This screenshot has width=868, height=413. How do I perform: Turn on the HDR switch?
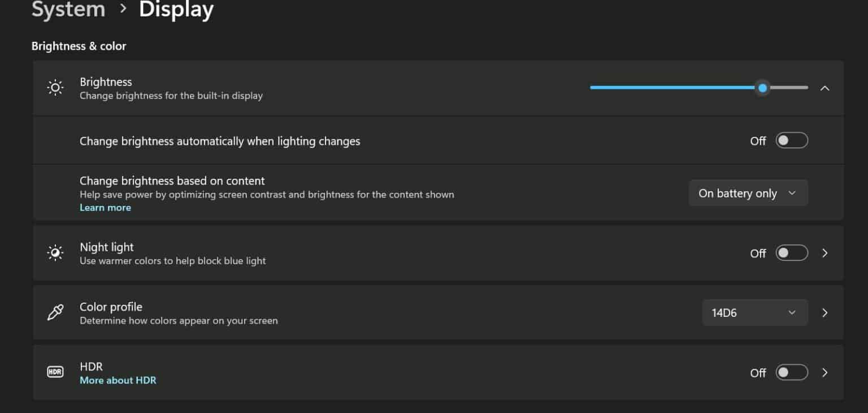pyautogui.click(x=792, y=372)
